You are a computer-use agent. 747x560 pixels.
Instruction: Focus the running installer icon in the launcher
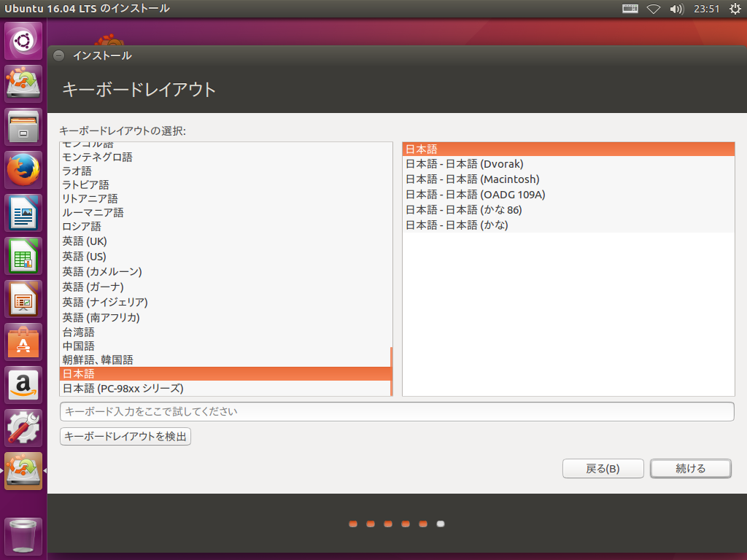[23, 471]
